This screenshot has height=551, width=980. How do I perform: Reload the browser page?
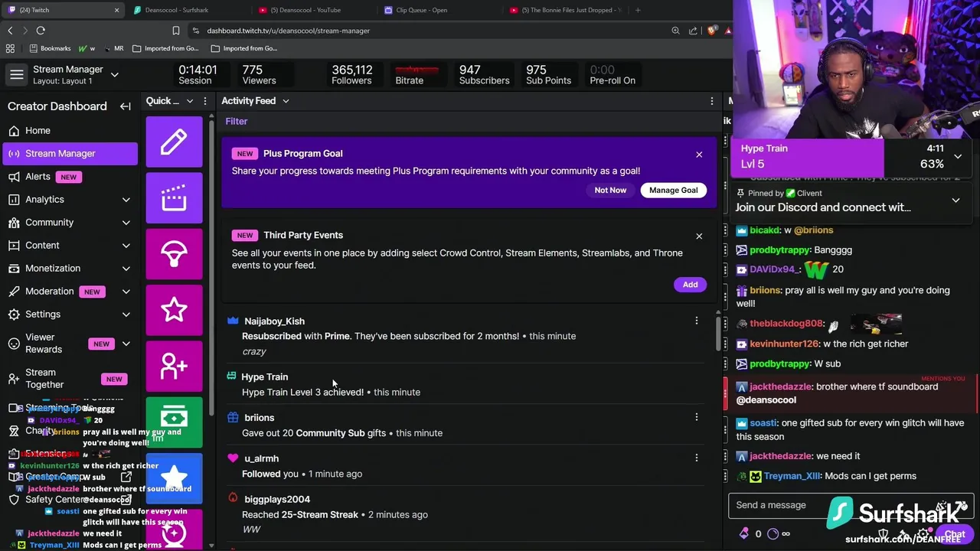[41, 31]
